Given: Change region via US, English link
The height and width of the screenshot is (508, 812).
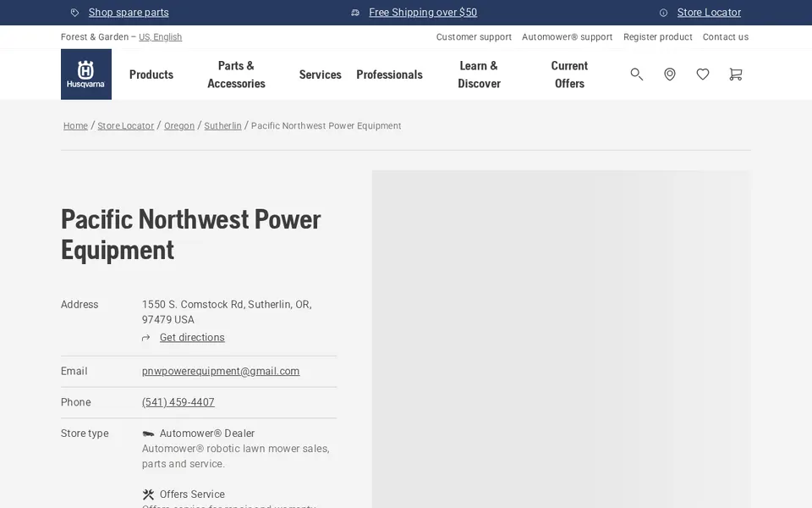Looking at the screenshot, I should pos(161,36).
